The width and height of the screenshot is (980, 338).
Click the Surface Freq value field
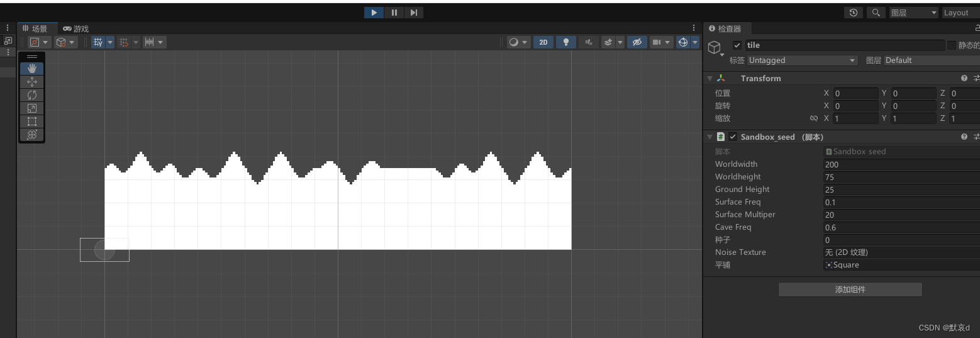[x=901, y=202]
